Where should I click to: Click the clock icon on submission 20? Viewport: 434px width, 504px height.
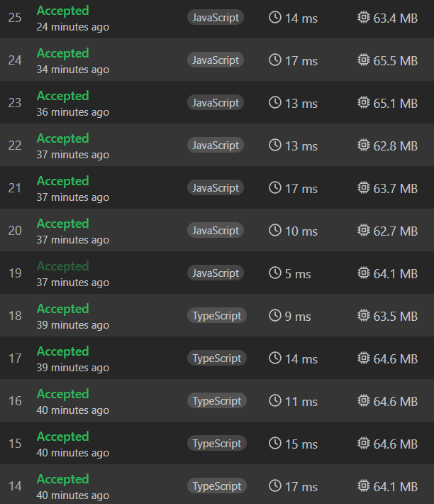click(275, 230)
